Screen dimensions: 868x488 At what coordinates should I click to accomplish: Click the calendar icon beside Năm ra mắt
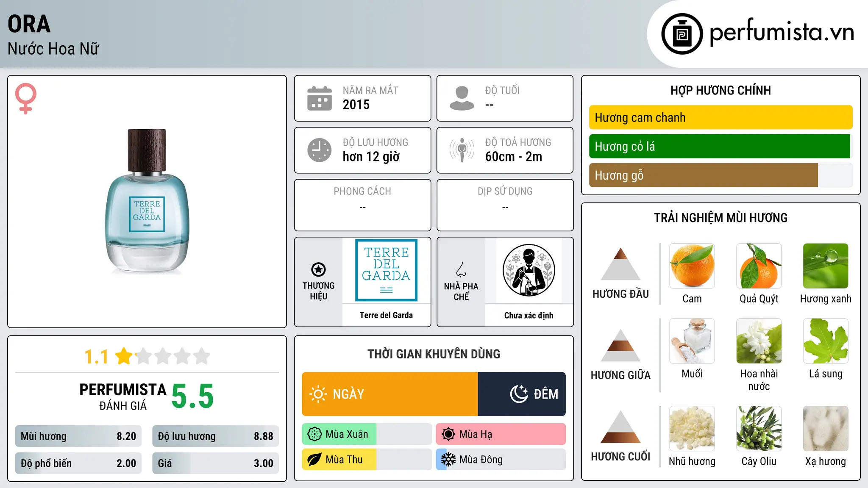320,98
